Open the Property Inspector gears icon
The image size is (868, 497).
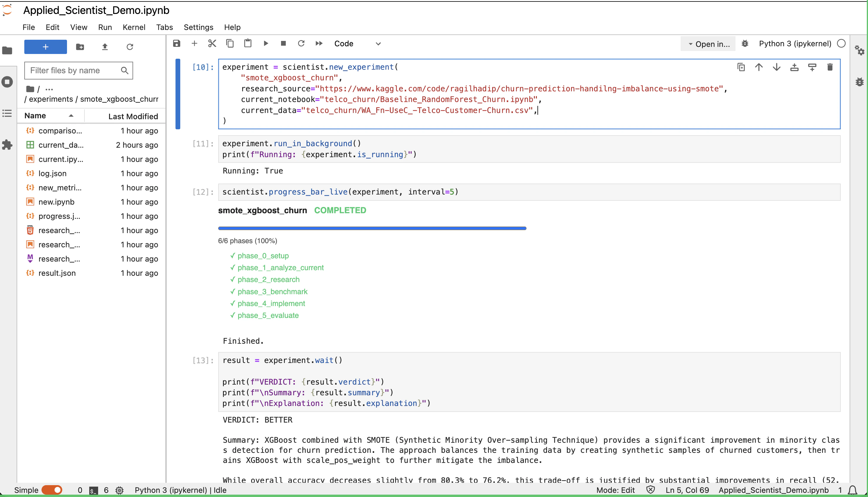(860, 50)
